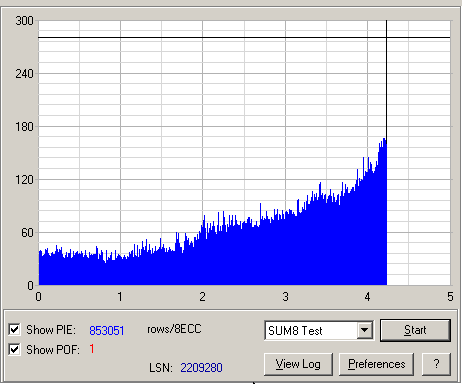The image size is (462, 384).
Task: Click the PIE count value 853051
Action: coord(107,330)
